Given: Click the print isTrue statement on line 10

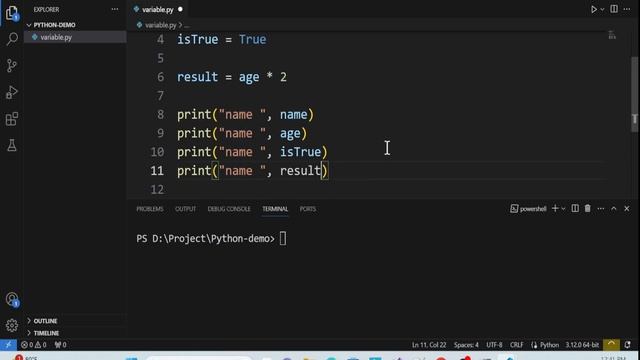Looking at the screenshot, I should (x=252, y=152).
